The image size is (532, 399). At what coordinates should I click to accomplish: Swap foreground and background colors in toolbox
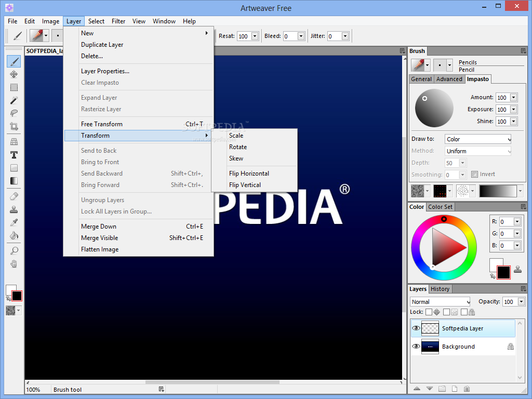[x=8, y=298]
